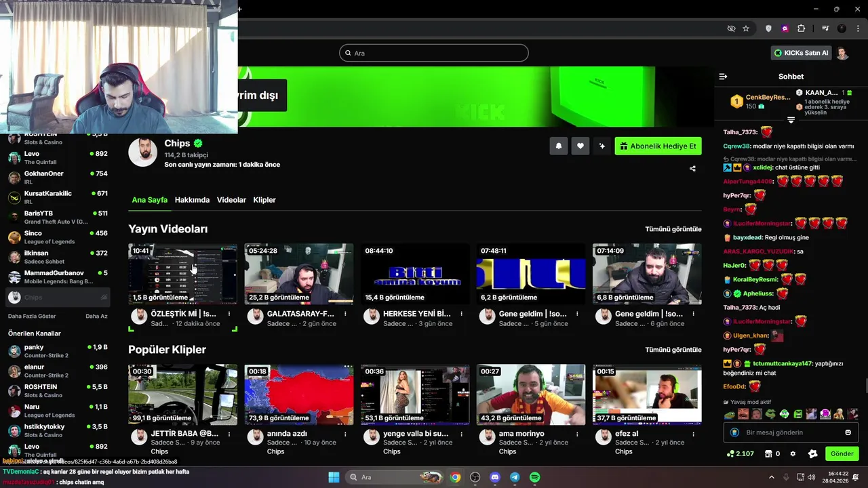Screen dimensions: 868x488
Task: Open Chrome menu three dots
Action: click(x=856, y=28)
